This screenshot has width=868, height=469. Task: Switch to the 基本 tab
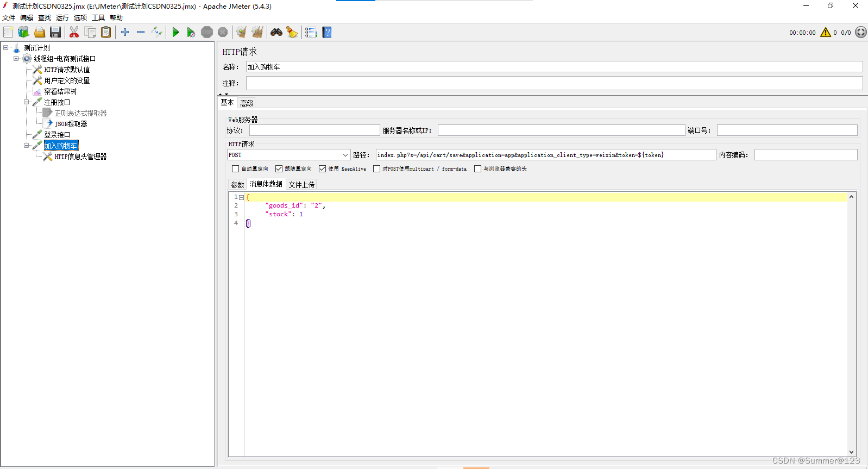227,103
